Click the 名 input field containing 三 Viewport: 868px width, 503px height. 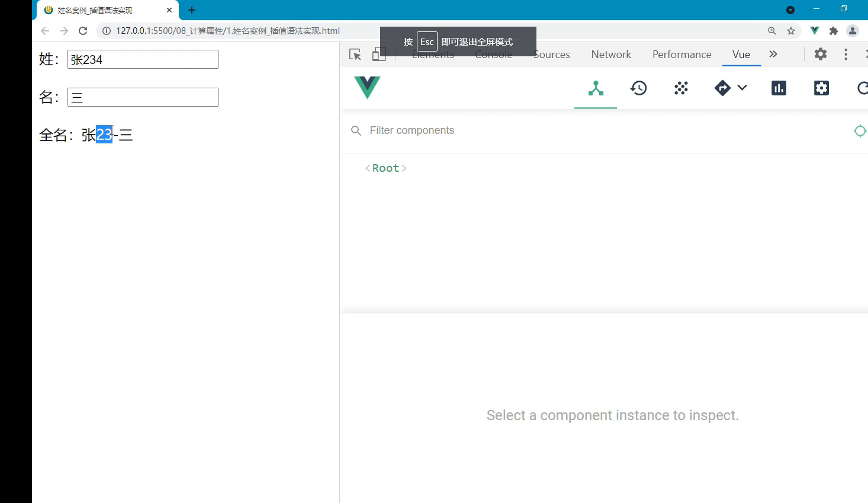pyautogui.click(x=143, y=97)
